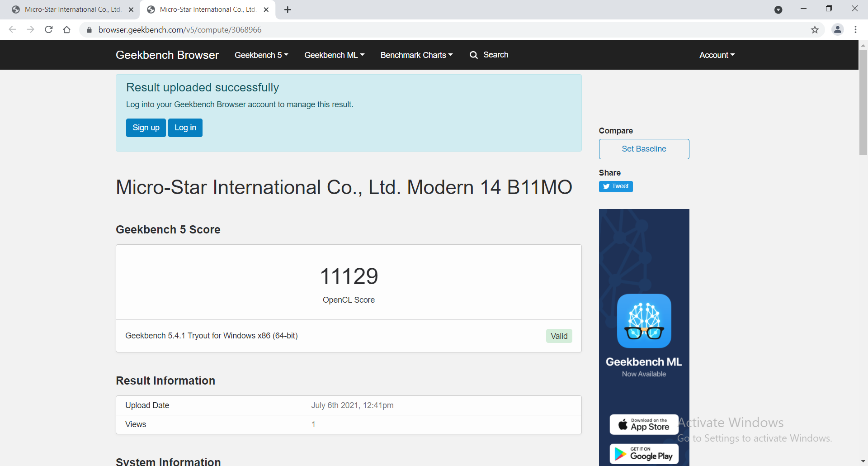Click Set Baseline to compare
868x466 pixels.
click(644, 149)
